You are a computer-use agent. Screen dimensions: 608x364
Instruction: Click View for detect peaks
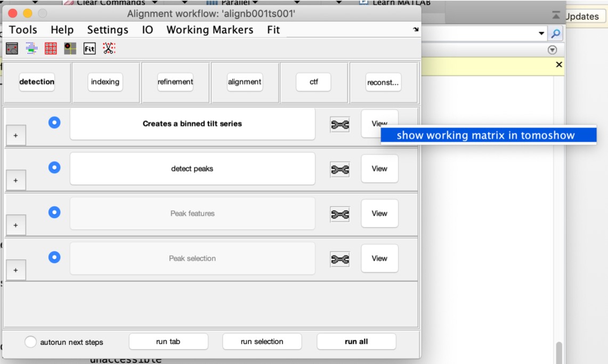pos(379,168)
